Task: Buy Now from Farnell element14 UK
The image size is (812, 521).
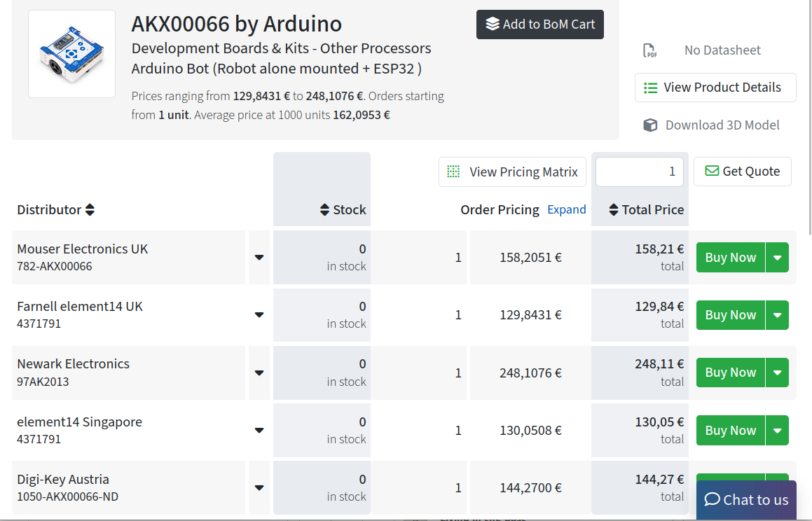Action: pyautogui.click(x=731, y=314)
